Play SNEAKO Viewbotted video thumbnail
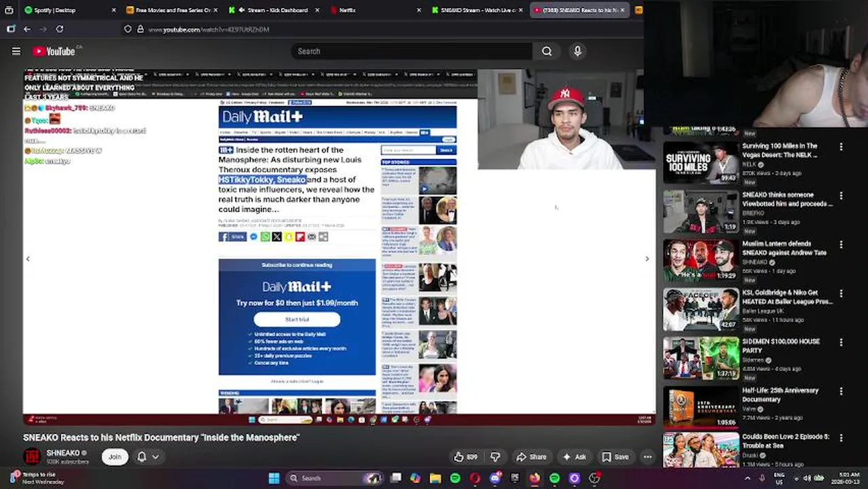Screen dimensions: 868x489 (x=701, y=212)
